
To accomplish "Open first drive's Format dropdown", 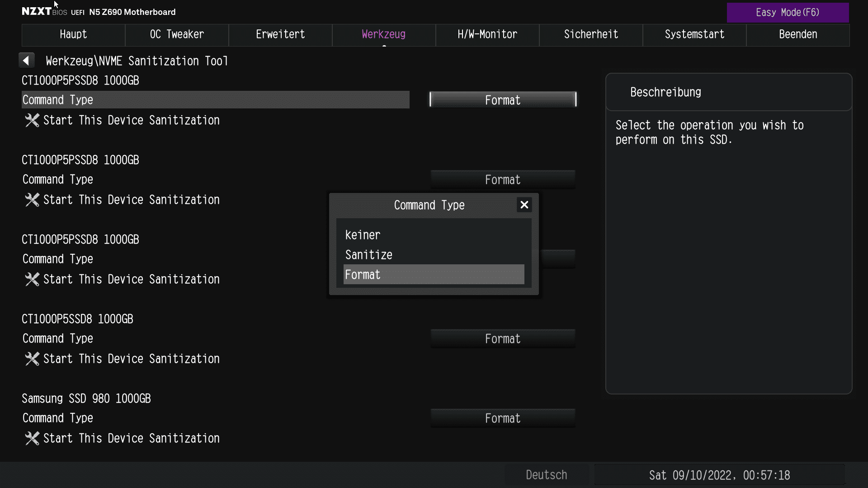I will (x=503, y=100).
